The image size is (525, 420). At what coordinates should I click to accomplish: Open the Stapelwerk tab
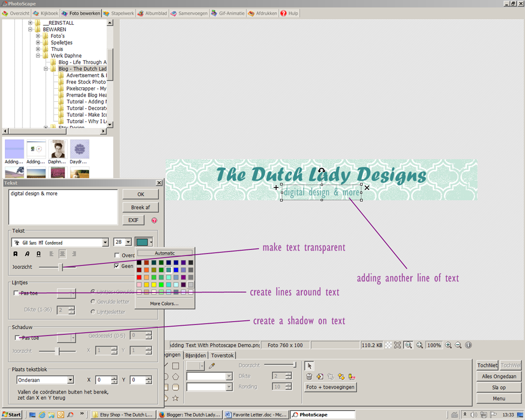(x=119, y=14)
